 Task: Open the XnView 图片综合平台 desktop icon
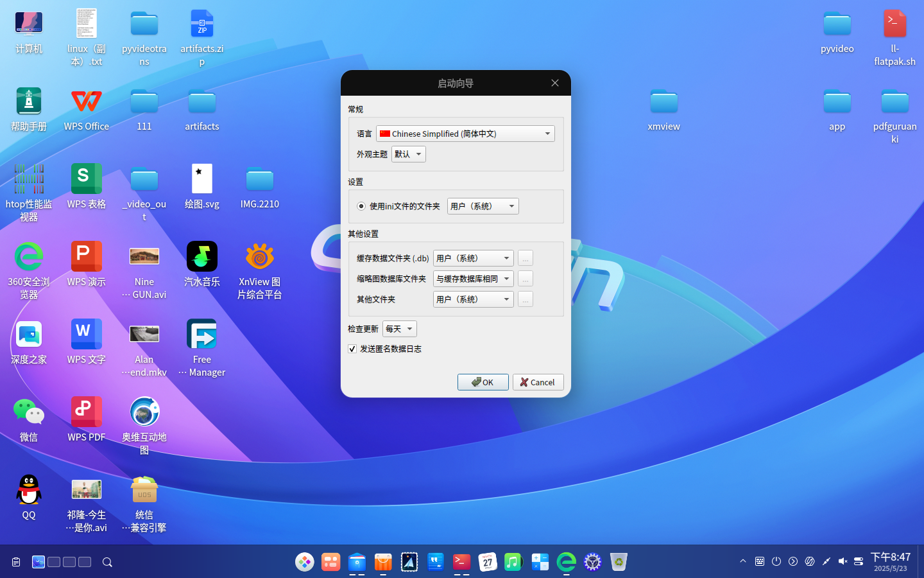[x=259, y=257]
